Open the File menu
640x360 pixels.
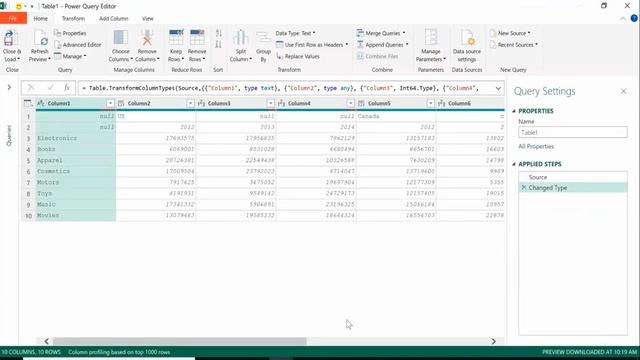click(13, 18)
